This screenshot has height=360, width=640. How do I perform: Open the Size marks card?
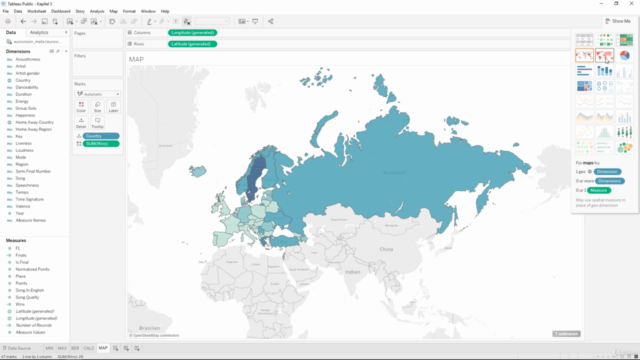[97, 107]
